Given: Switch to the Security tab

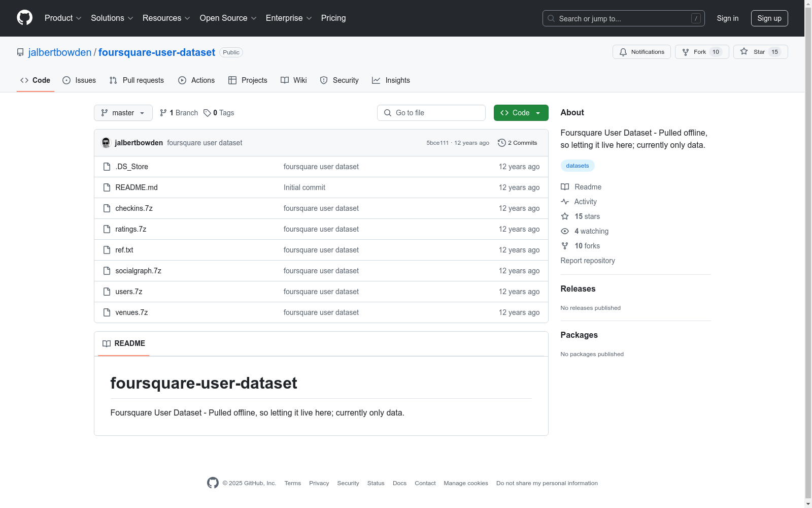Looking at the screenshot, I should (339, 80).
